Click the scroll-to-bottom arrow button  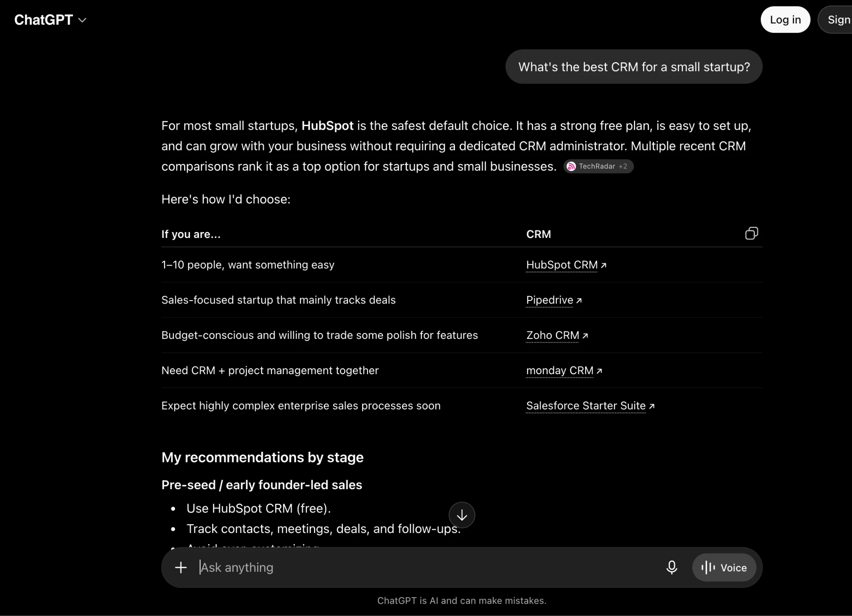462,515
